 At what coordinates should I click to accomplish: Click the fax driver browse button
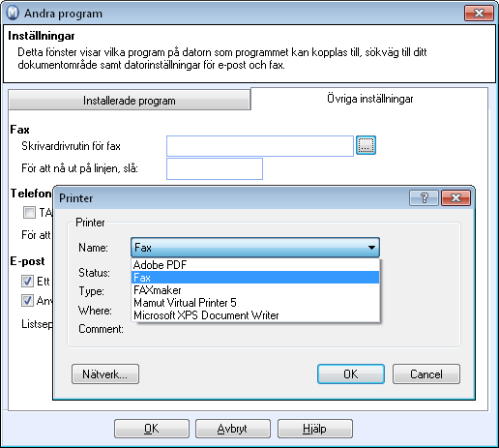pos(366,145)
